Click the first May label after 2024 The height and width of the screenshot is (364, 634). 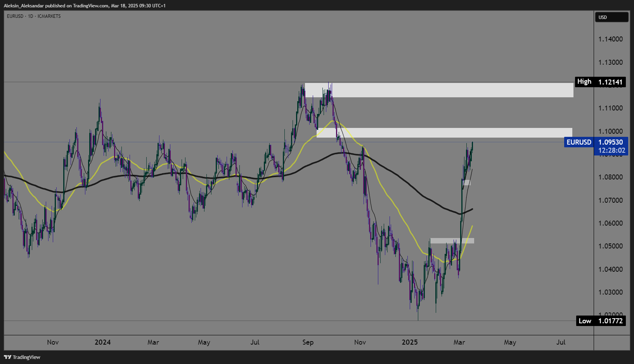(204, 342)
